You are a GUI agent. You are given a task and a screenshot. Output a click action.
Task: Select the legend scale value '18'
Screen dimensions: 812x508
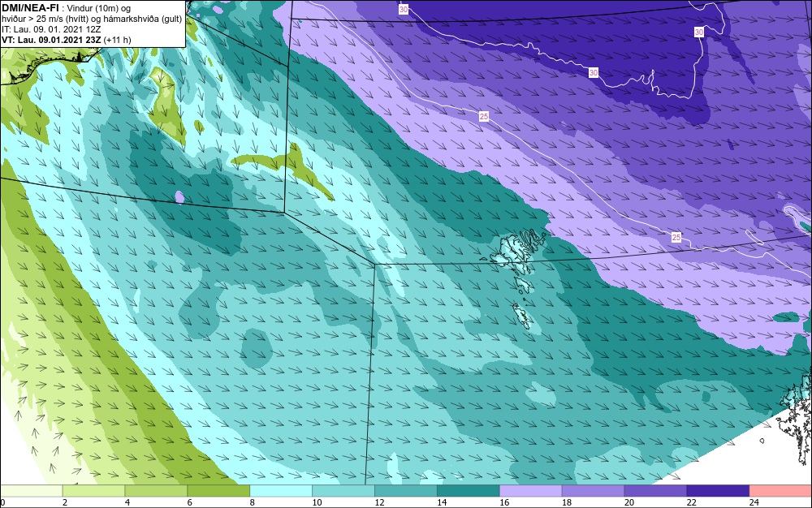(x=567, y=502)
